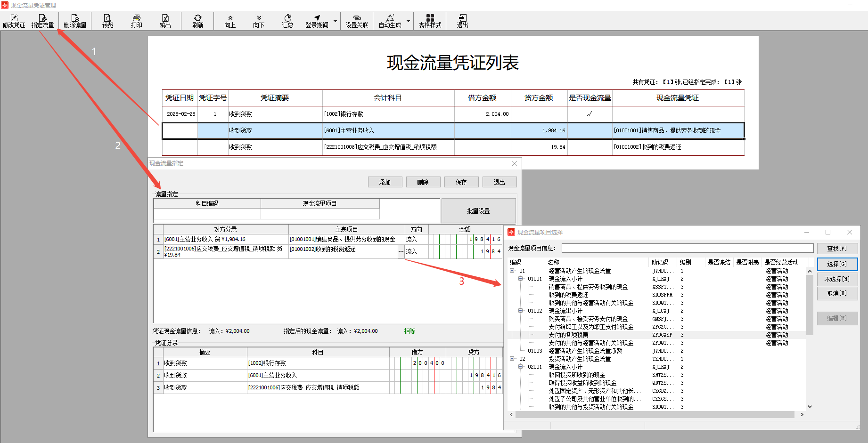Collapse the 01002 现金流出小计 node
The image size is (868, 443).
click(x=521, y=311)
